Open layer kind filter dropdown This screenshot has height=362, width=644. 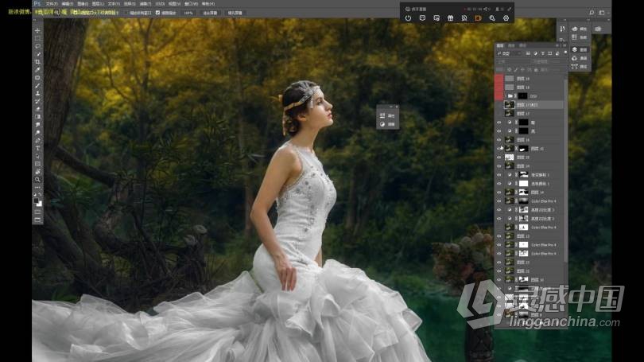pyautogui.click(x=510, y=53)
